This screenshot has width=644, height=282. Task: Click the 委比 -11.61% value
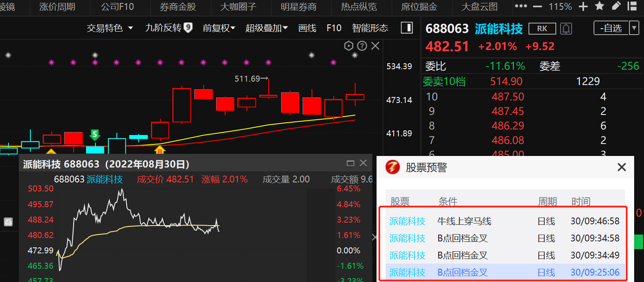[505, 66]
